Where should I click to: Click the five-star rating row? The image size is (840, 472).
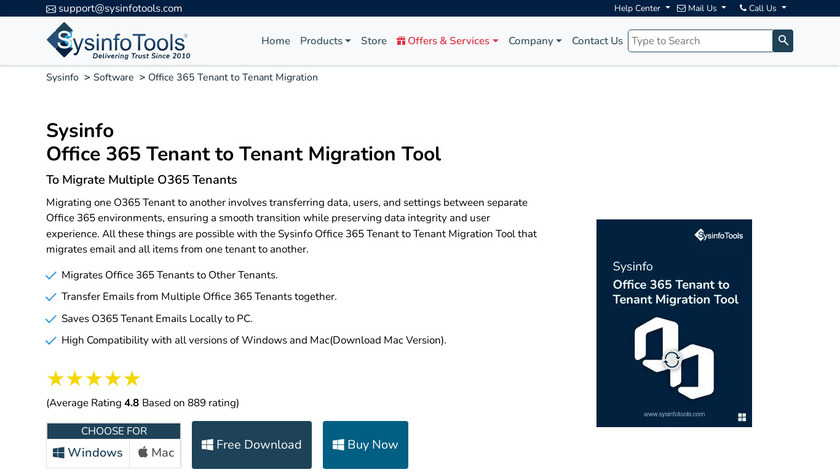coord(94,379)
